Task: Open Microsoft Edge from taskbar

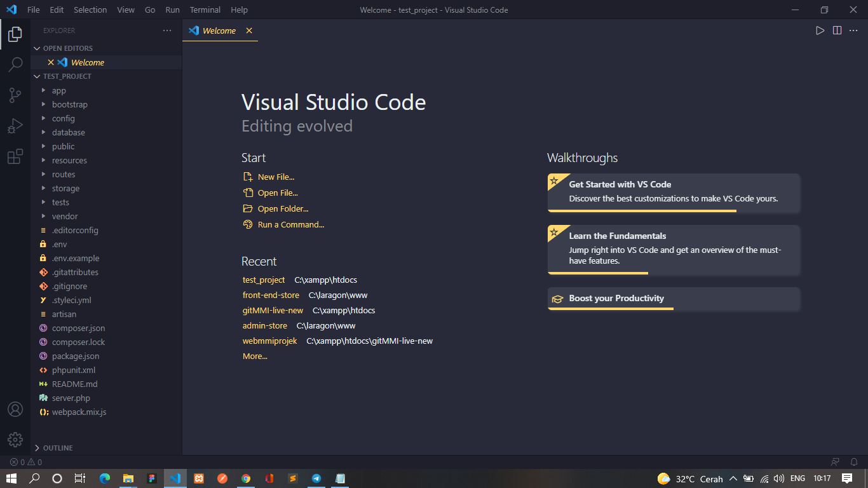Action: (x=105, y=478)
